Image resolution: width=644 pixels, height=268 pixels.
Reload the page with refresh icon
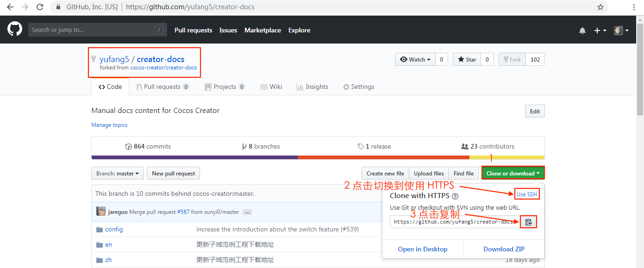(x=40, y=7)
